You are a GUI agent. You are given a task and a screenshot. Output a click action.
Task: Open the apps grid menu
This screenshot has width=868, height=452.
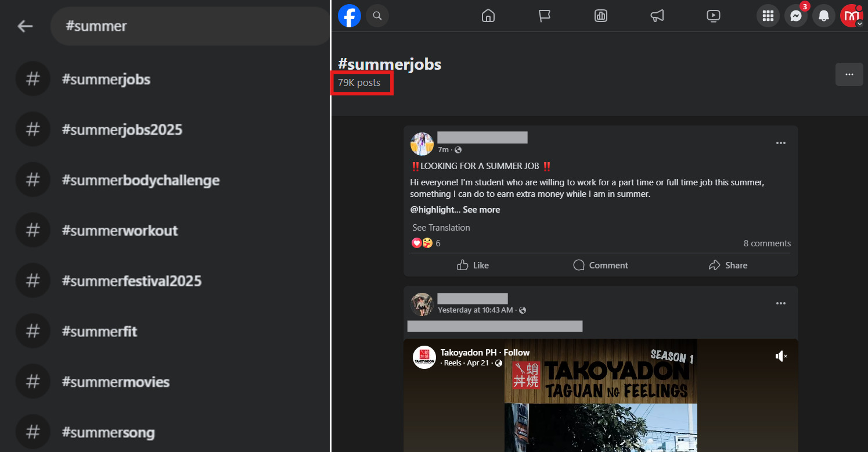(x=768, y=16)
